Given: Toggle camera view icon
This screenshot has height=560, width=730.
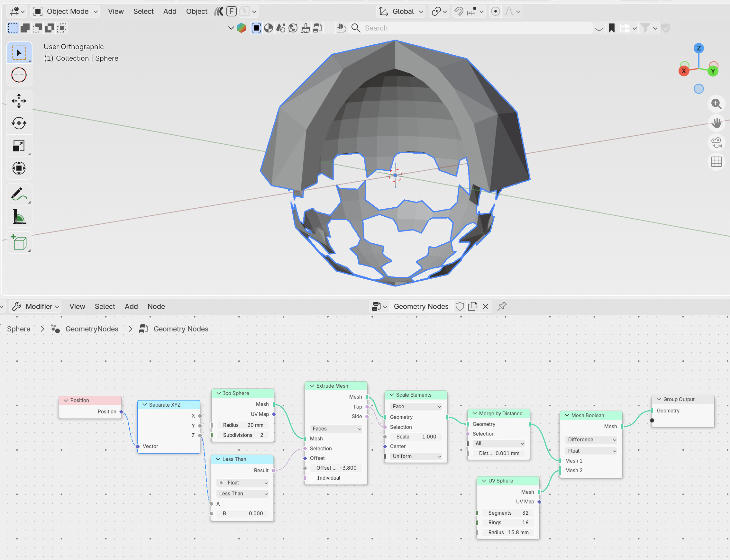Looking at the screenshot, I should (x=716, y=143).
